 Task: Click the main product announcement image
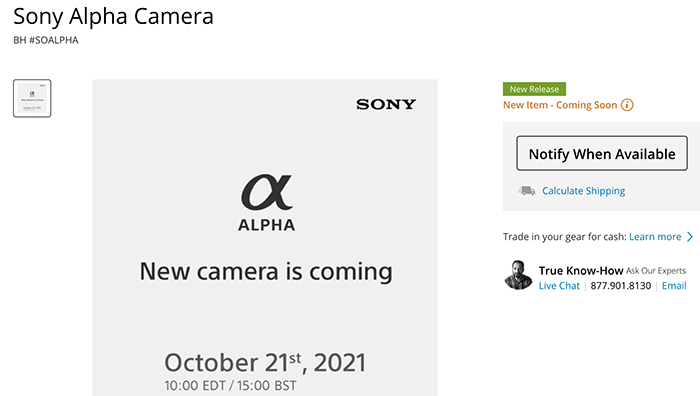(265, 238)
